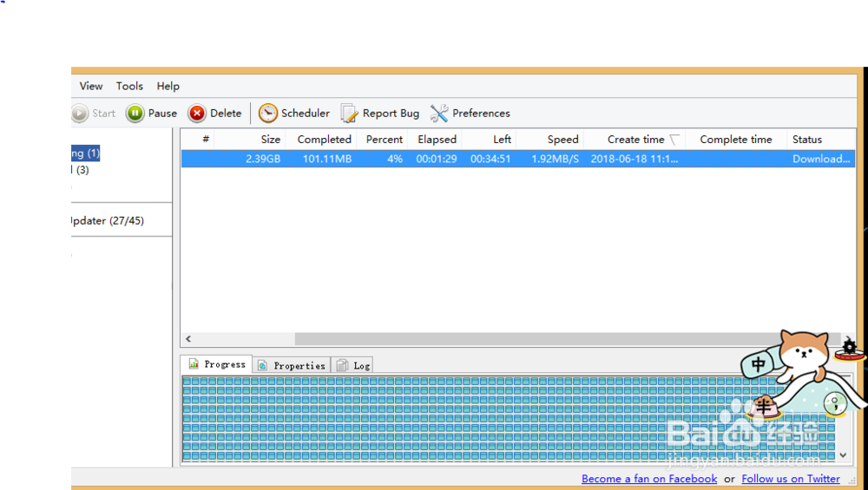Select the highlighted (1) category in sidebar
The height and width of the screenshot is (490, 868).
tap(85, 154)
